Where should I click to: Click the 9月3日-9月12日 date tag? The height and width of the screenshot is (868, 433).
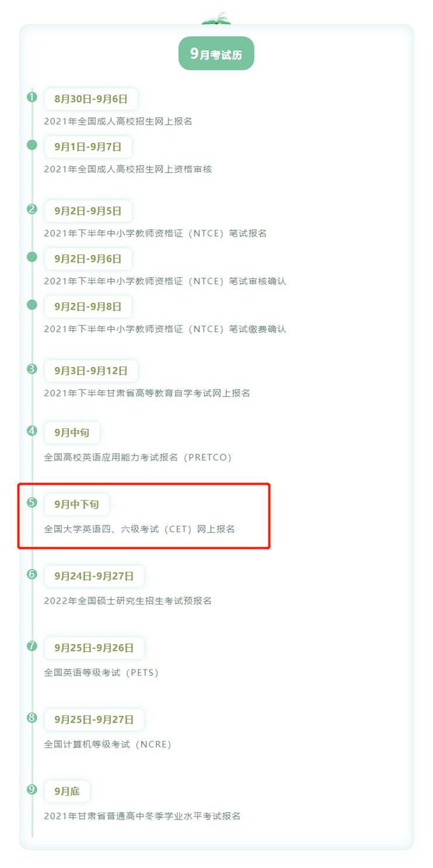point(91,370)
